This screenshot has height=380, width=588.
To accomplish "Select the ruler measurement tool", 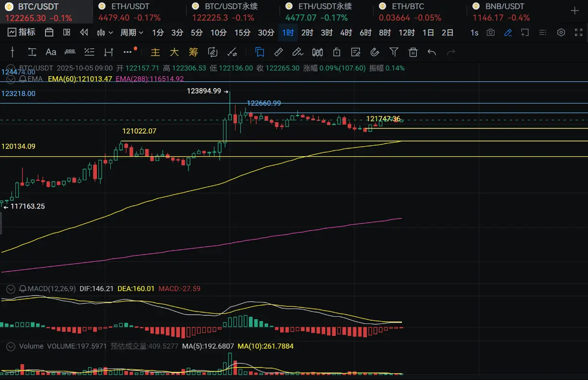I will (x=70, y=52).
